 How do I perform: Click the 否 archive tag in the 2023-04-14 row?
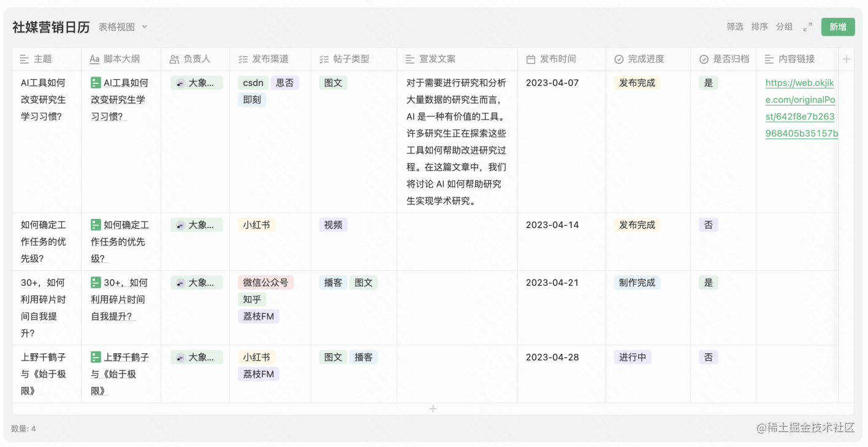708,225
